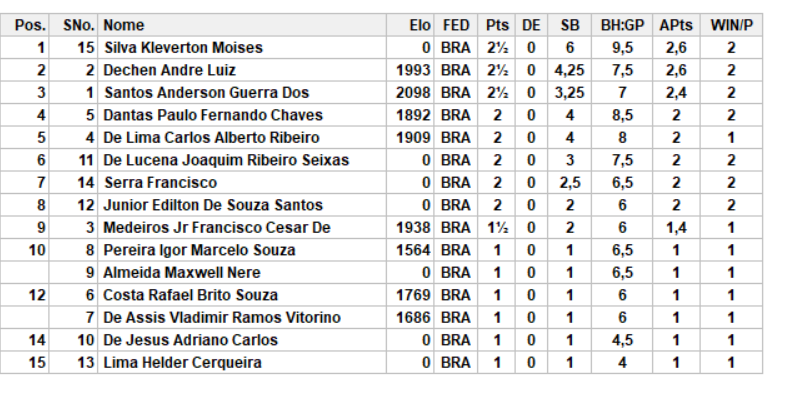The image size is (785, 396).
Task: Select De Lucena Joaquim Ribeiro Seixas
Action: click(226, 160)
